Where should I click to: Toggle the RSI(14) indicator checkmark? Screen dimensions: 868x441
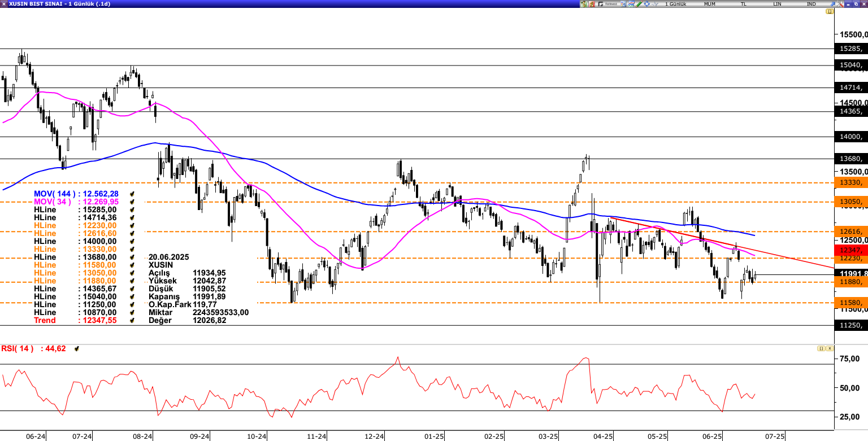pyautogui.click(x=77, y=349)
